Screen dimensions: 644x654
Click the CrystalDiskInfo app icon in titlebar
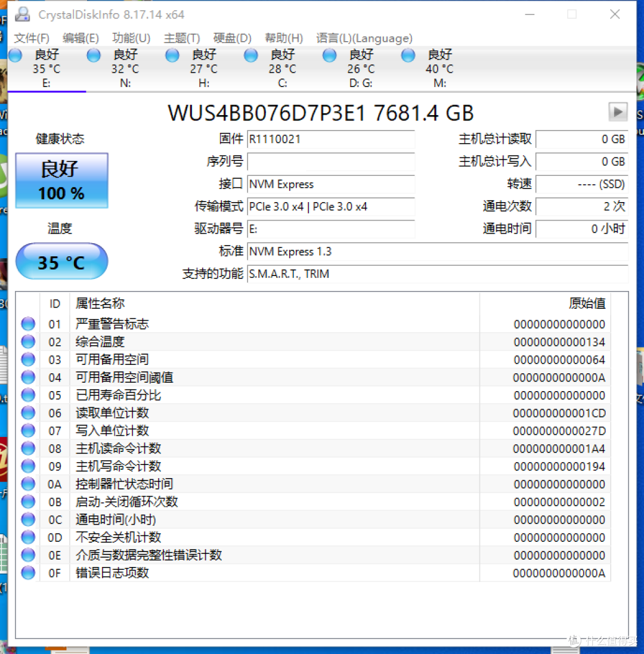(x=22, y=14)
